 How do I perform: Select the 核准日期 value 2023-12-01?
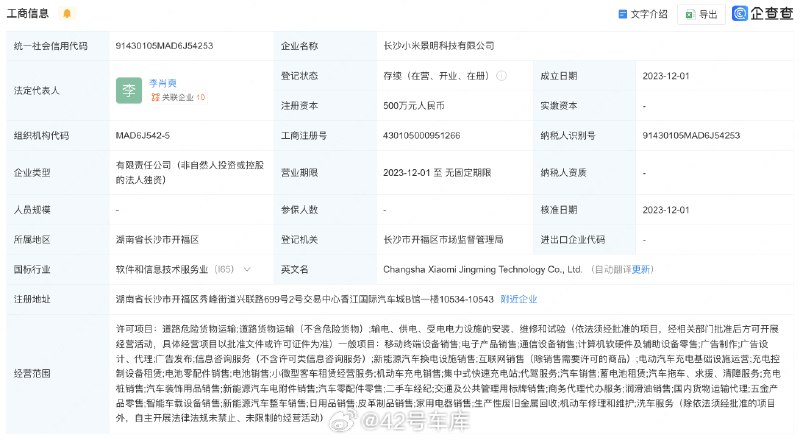[666, 210]
